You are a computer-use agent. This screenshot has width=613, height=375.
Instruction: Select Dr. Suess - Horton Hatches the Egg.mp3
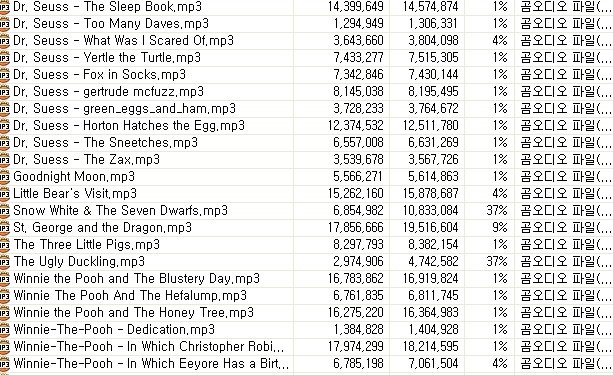(129, 126)
